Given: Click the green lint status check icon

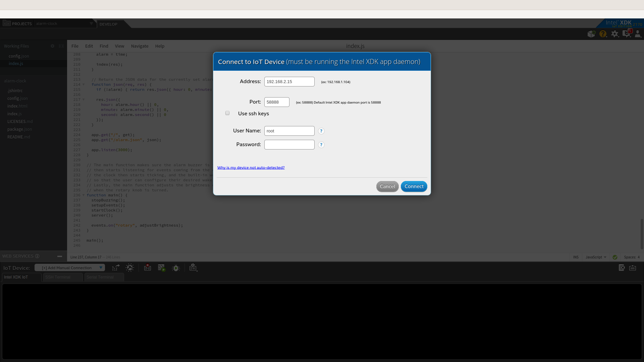Looking at the screenshot, I should (615, 257).
